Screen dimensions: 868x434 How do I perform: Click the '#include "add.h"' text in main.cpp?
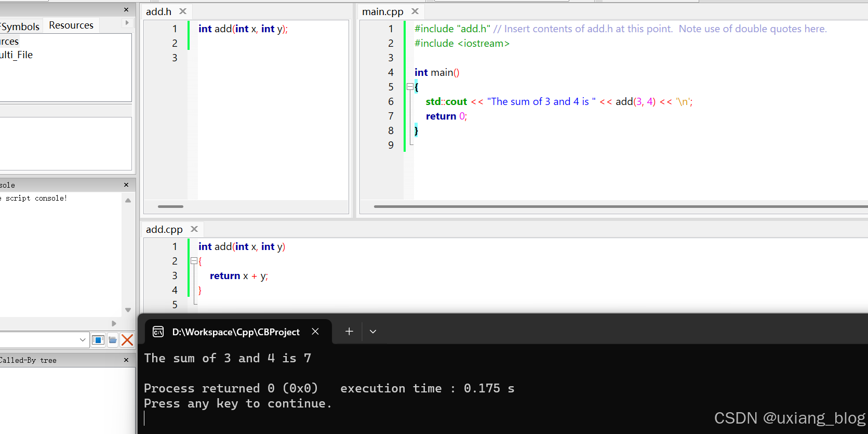452,29
